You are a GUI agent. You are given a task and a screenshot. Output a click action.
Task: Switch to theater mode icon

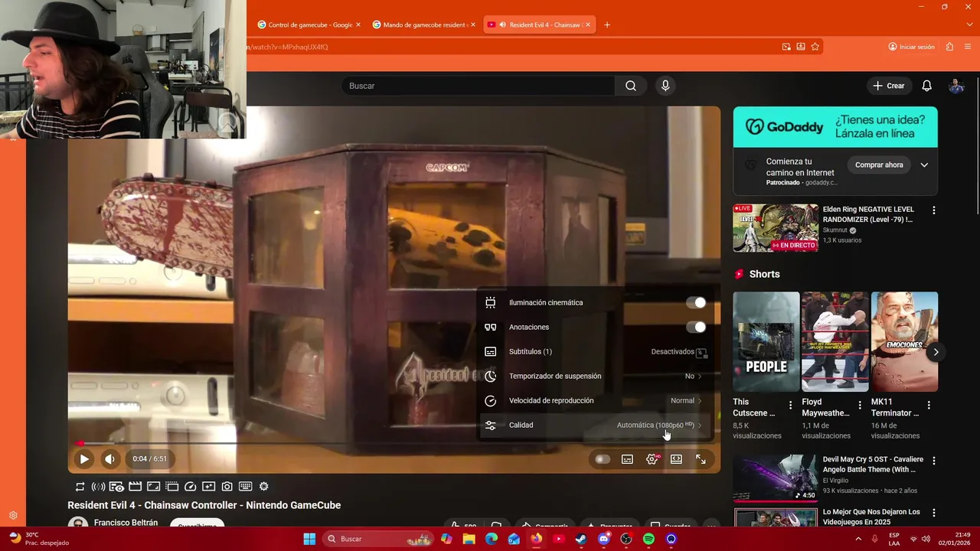click(x=676, y=459)
